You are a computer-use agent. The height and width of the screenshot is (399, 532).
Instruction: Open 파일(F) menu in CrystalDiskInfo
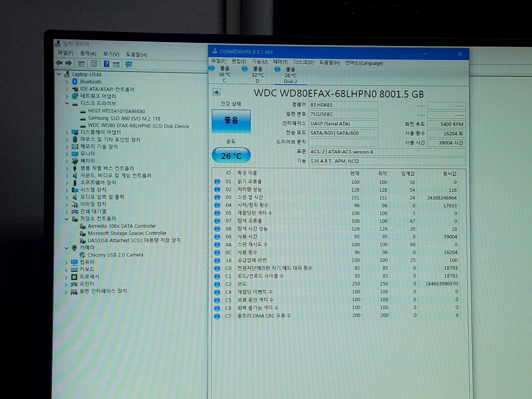click(219, 61)
